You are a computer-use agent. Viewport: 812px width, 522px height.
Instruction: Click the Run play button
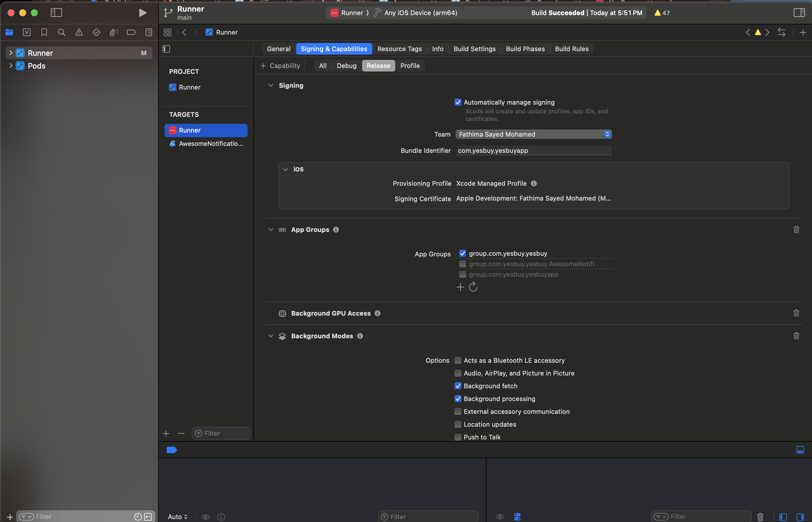(143, 13)
